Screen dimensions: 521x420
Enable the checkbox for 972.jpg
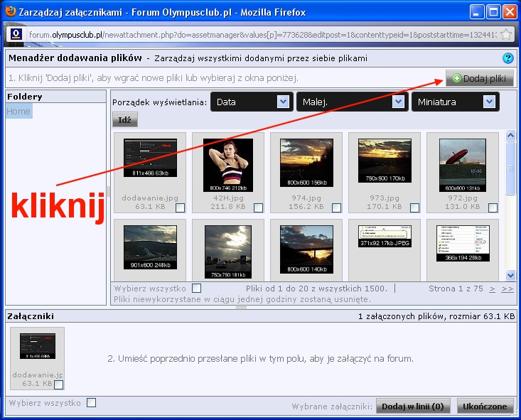(x=493, y=208)
